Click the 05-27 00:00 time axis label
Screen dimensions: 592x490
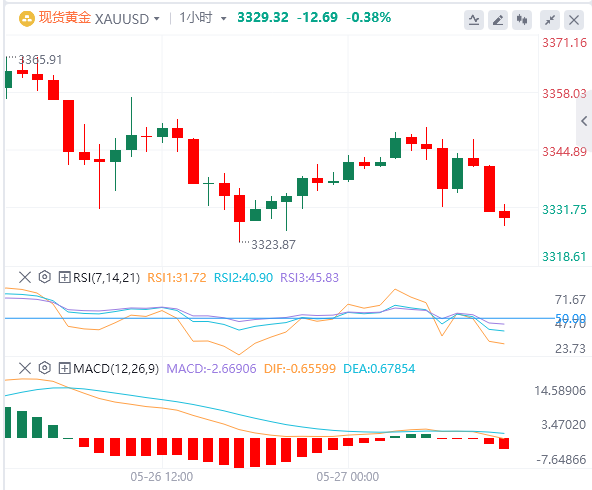pyautogui.click(x=348, y=477)
